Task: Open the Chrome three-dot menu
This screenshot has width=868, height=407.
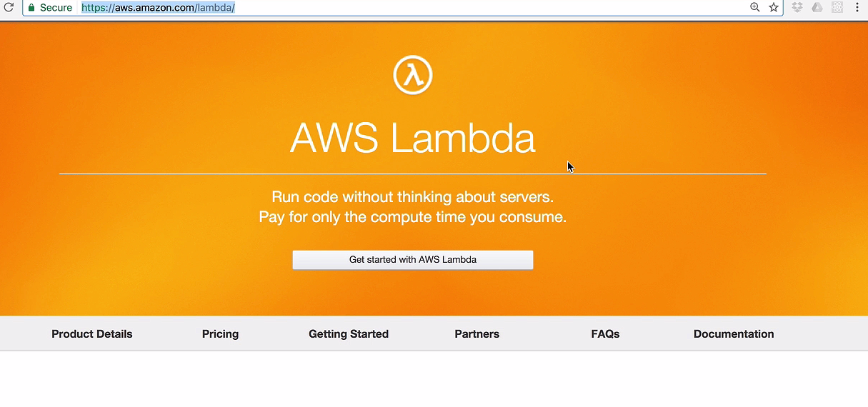Action: [x=857, y=7]
